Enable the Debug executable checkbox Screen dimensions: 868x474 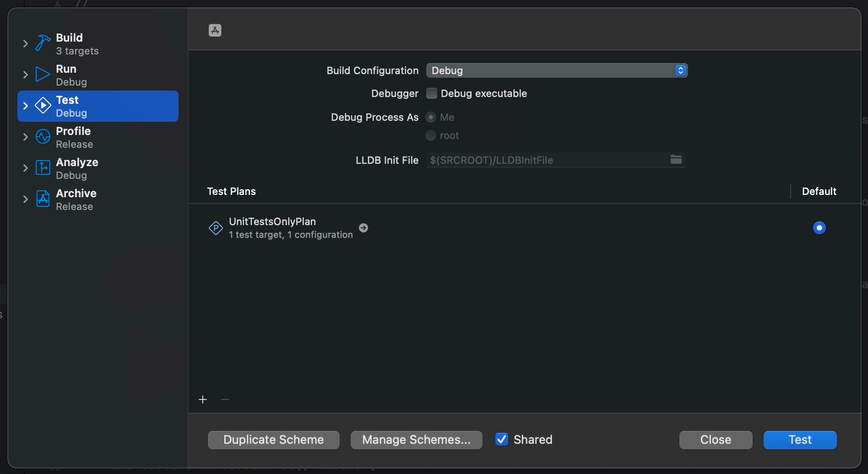431,93
